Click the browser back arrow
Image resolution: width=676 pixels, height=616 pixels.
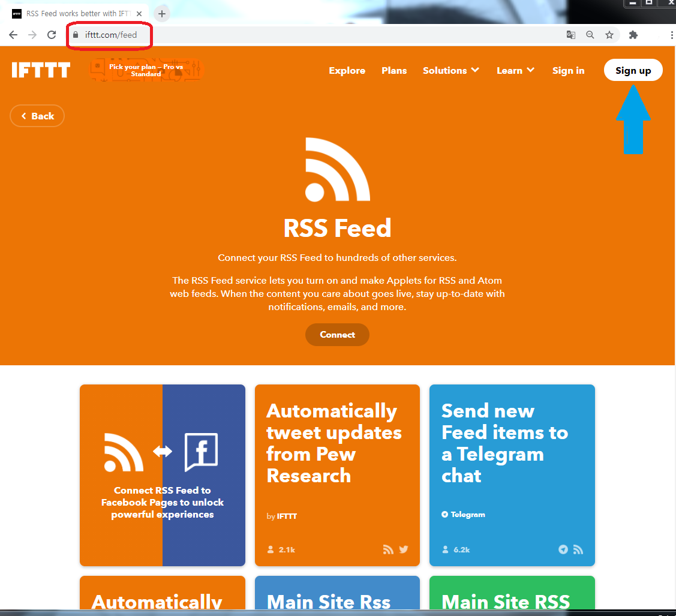click(x=13, y=35)
